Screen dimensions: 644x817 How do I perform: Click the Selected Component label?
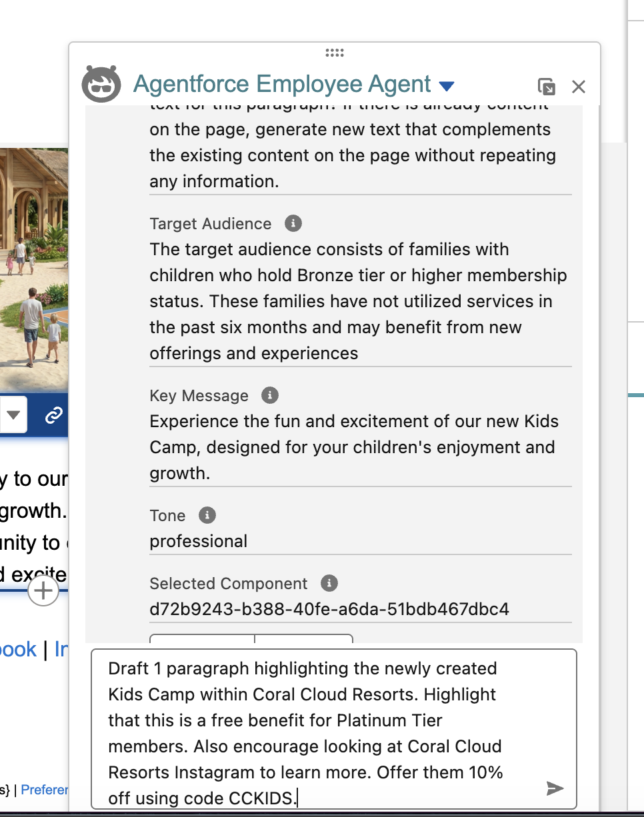[229, 584]
